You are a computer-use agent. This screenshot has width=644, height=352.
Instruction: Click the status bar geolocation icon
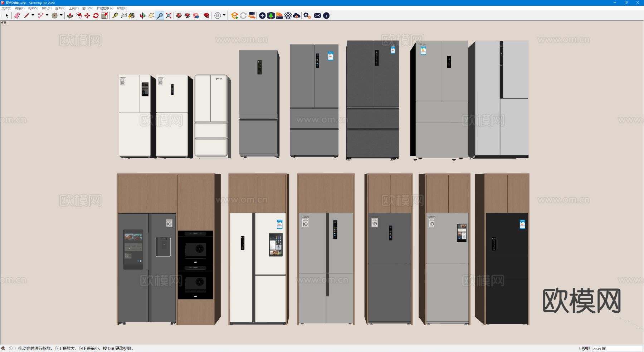point(3,348)
